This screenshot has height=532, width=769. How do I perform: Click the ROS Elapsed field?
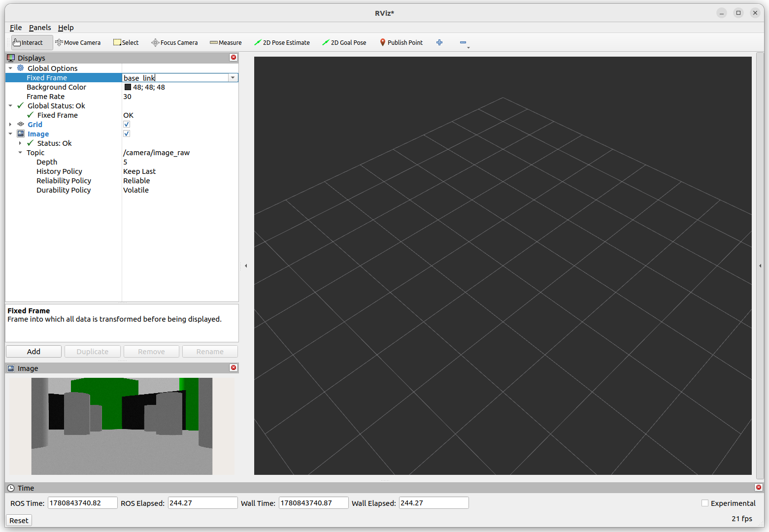click(202, 502)
